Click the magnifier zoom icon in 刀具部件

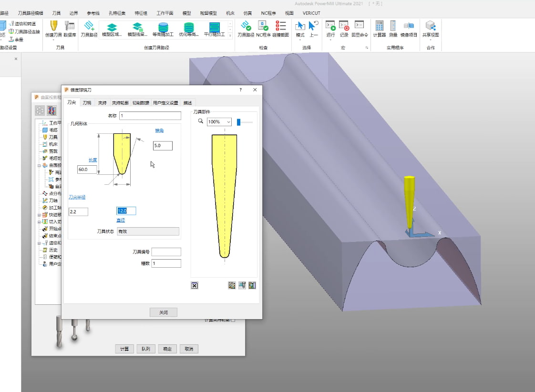click(x=201, y=121)
